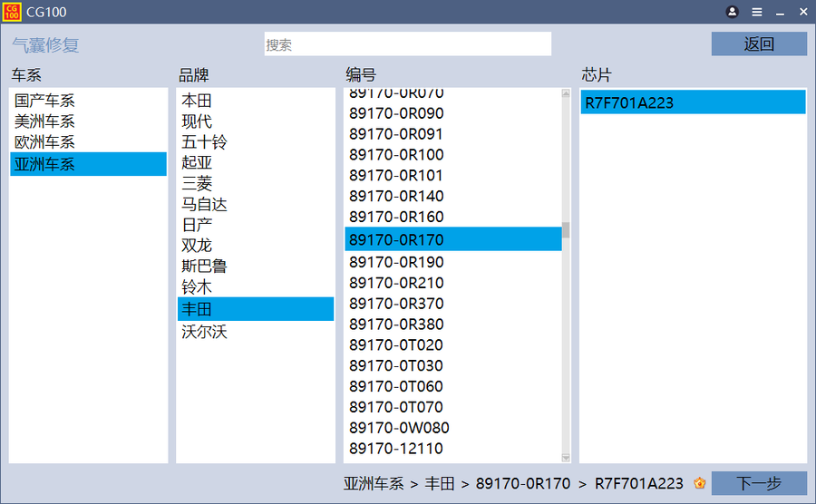
Task: Select part number 89170-0R190
Action: pyautogui.click(x=396, y=262)
